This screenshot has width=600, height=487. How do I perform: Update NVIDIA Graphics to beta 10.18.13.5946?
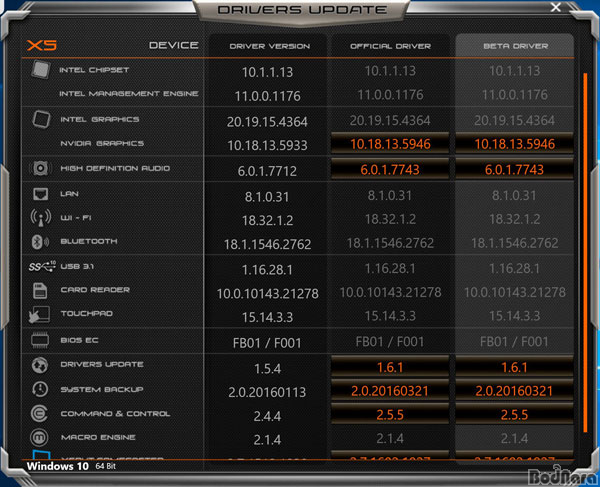514,144
